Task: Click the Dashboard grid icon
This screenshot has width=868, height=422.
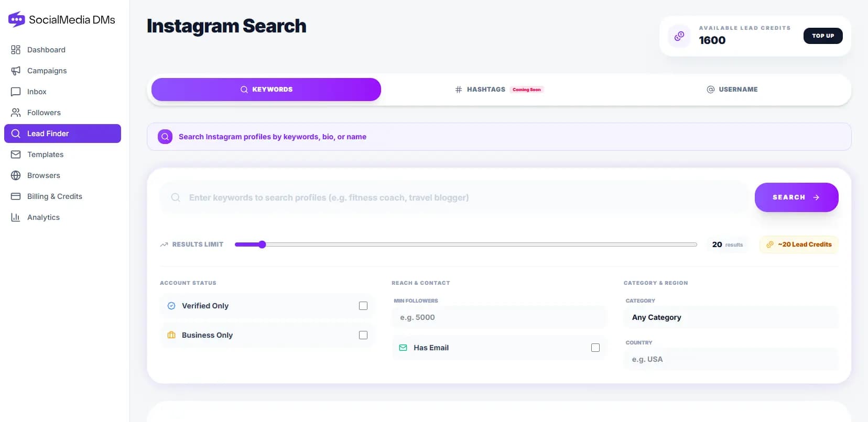Action: [16, 50]
